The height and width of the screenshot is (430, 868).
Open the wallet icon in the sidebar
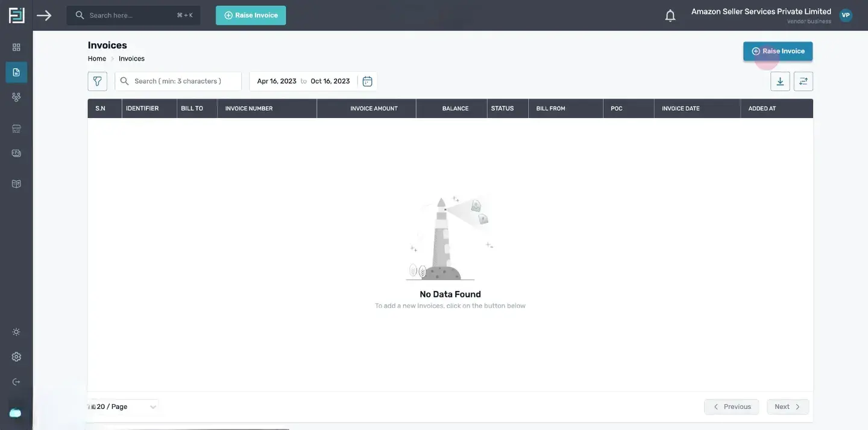[16, 153]
